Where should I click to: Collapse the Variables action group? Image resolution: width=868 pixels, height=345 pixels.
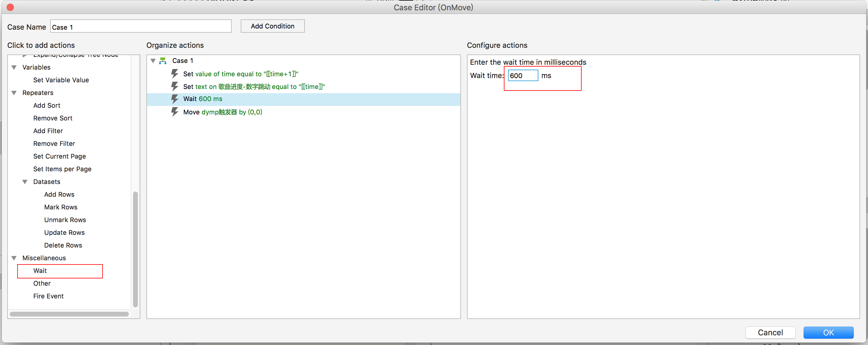pos(14,67)
